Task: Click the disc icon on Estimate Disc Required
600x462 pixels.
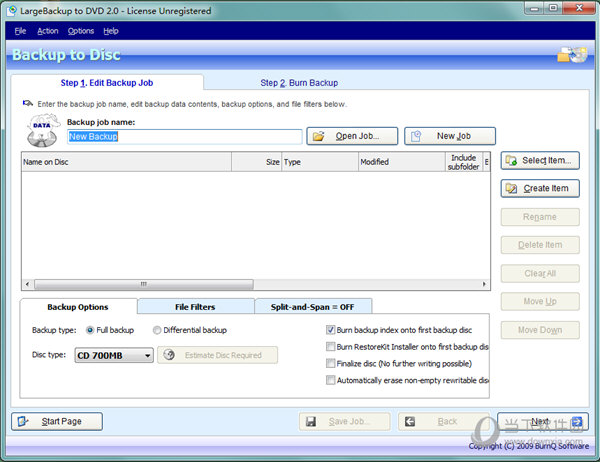Action: pyautogui.click(x=169, y=355)
